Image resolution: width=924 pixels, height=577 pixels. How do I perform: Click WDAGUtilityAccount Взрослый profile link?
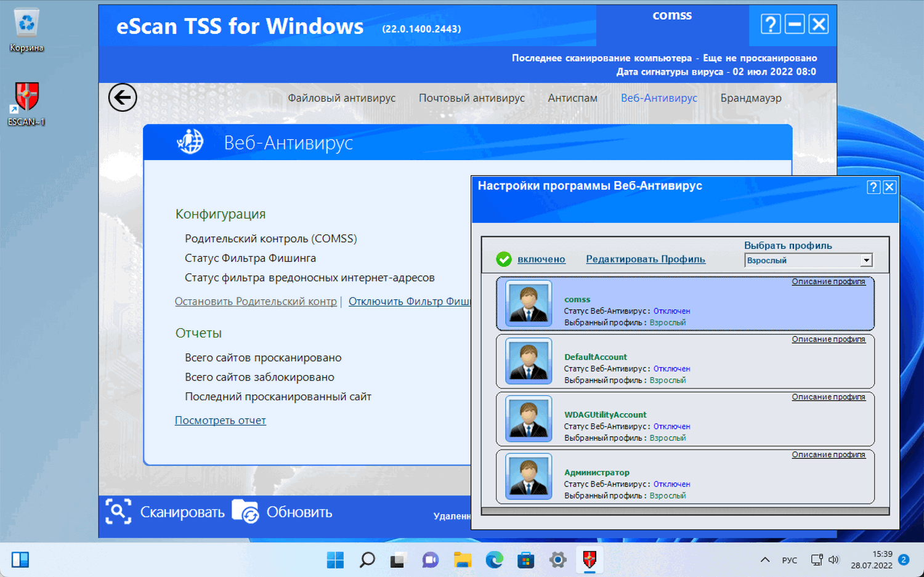pos(668,438)
